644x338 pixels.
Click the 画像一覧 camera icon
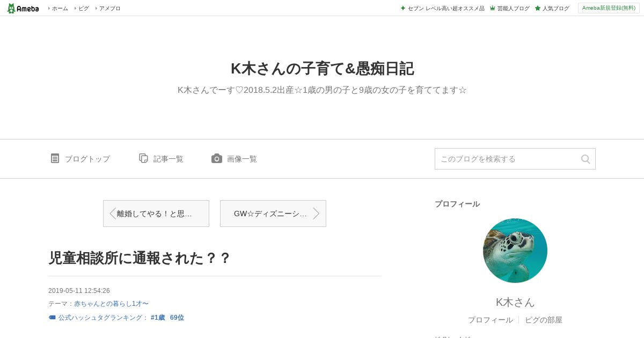coord(217,158)
